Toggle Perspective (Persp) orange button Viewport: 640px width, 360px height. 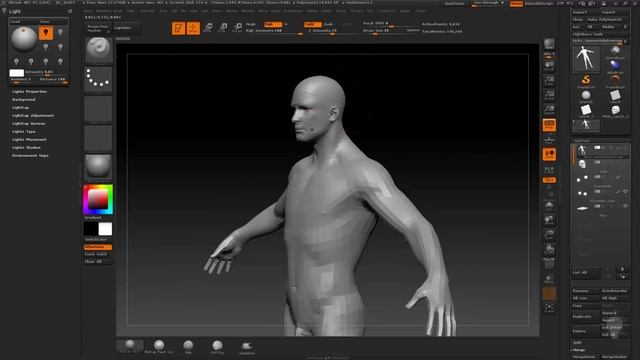(549, 125)
